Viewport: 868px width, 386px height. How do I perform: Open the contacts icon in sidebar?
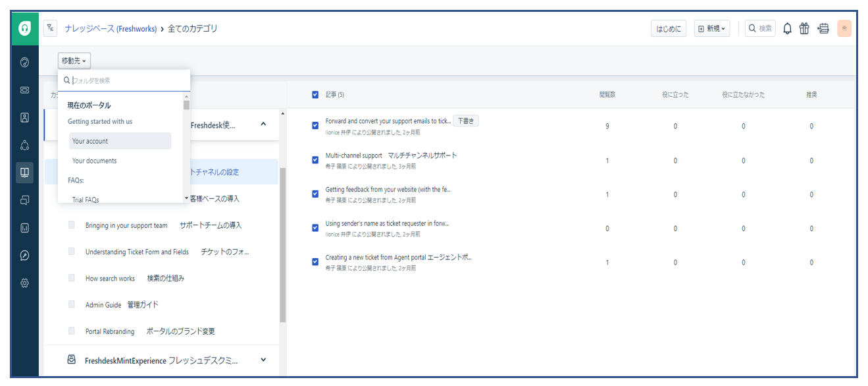coord(25,118)
